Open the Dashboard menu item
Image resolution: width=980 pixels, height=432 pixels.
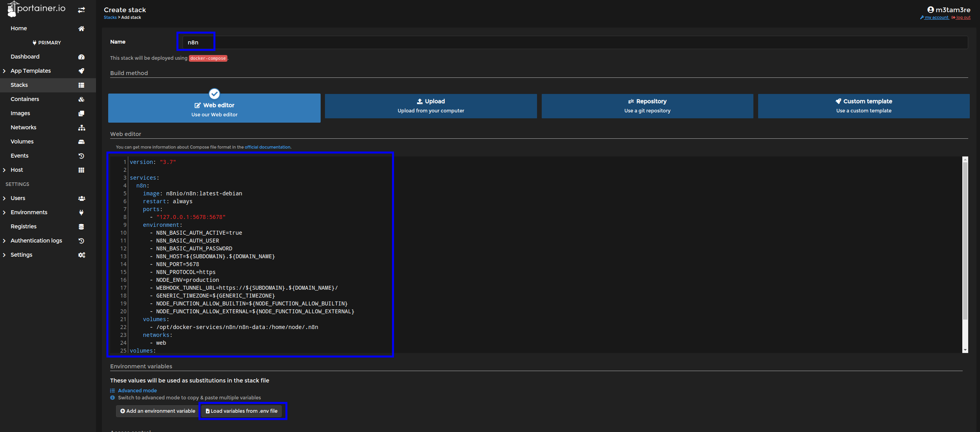click(48, 57)
